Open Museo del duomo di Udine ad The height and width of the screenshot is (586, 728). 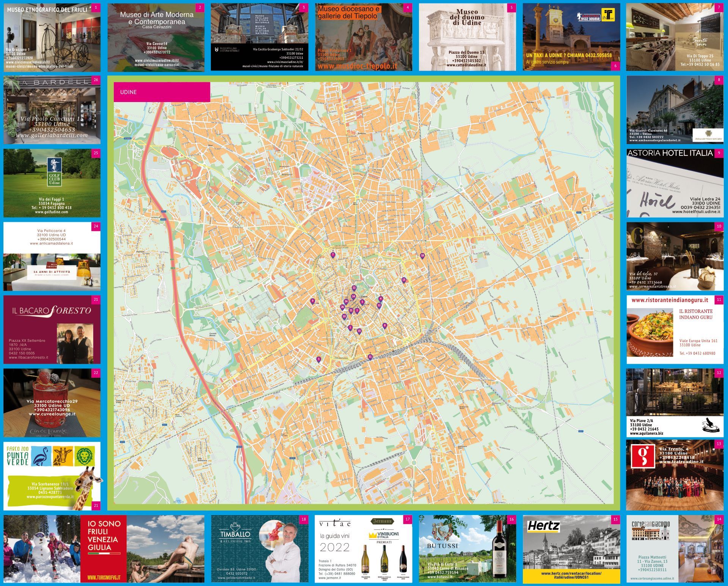pyautogui.click(x=467, y=37)
